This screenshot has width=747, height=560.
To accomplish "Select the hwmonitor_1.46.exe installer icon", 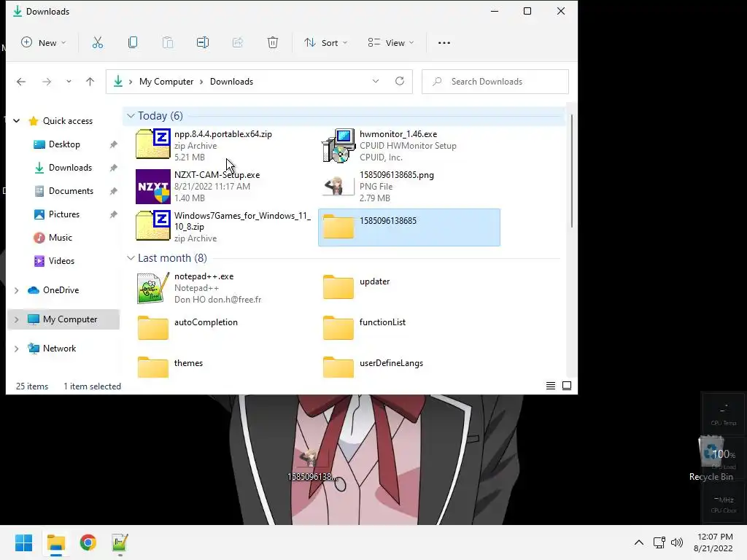I will point(338,146).
